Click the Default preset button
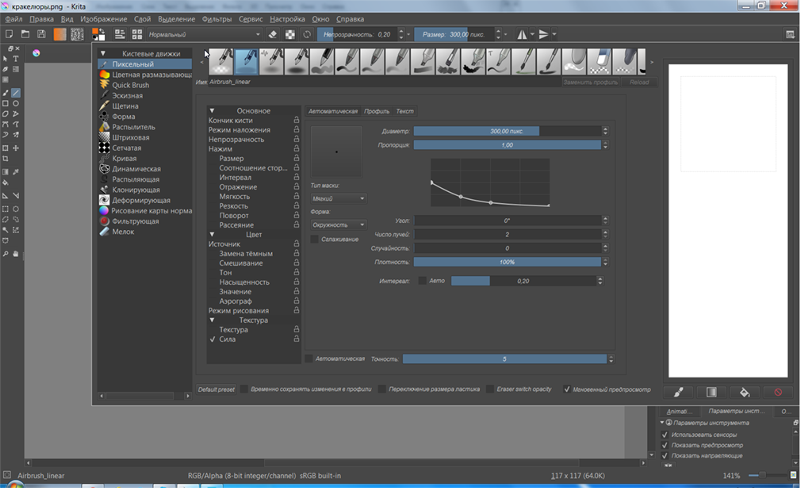800x488 pixels. tap(216, 389)
